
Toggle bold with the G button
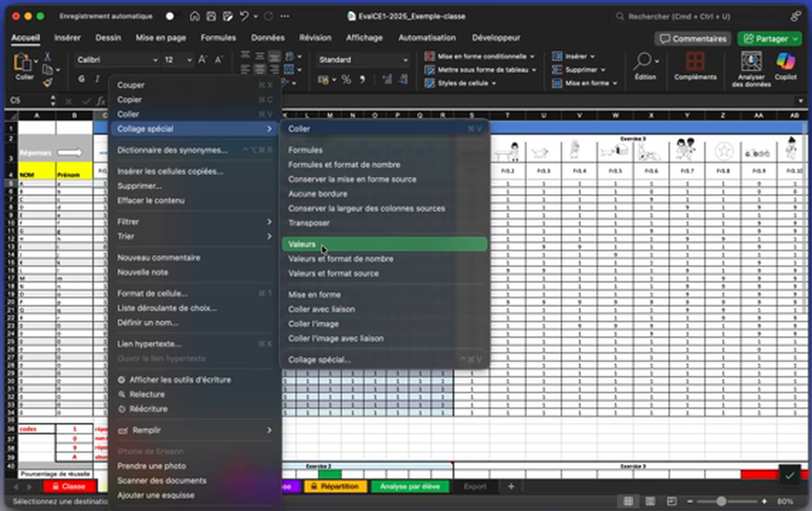click(80, 78)
